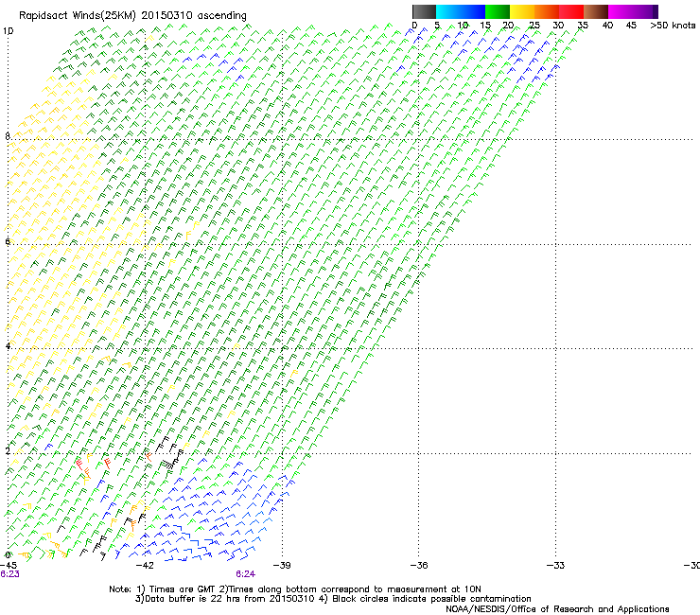Click the '20150310 ascending' date text
The height and width of the screenshot is (615, 700).
[194, 16]
